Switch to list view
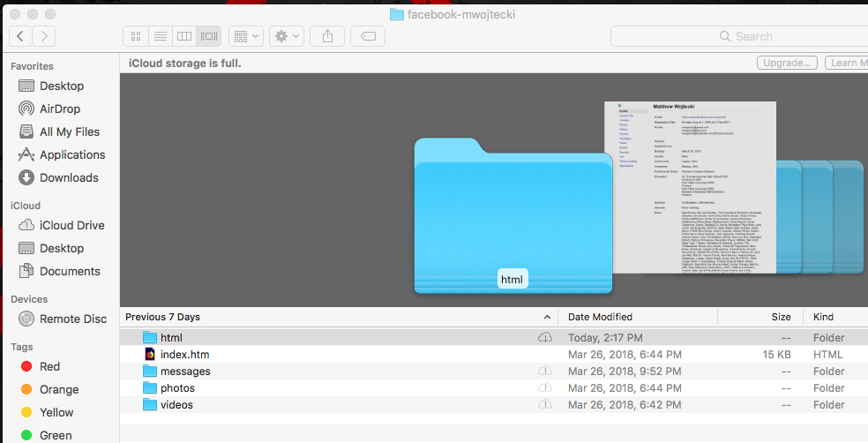This screenshot has height=443, width=868. click(x=160, y=36)
